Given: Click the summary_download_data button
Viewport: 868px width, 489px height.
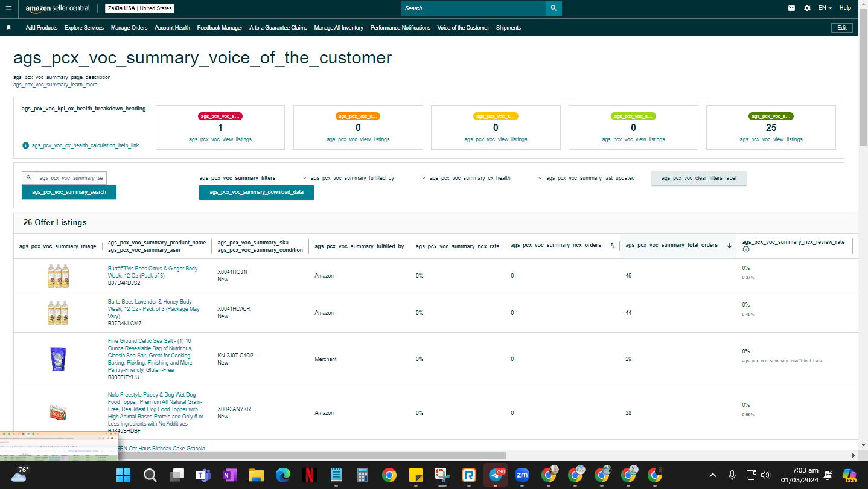Looking at the screenshot, I should pos(257,192).
